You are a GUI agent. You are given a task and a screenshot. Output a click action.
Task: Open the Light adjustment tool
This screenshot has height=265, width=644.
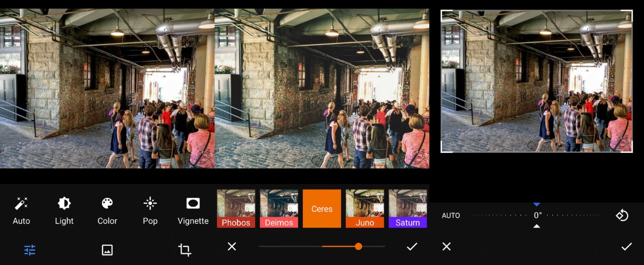pos(64,211)
